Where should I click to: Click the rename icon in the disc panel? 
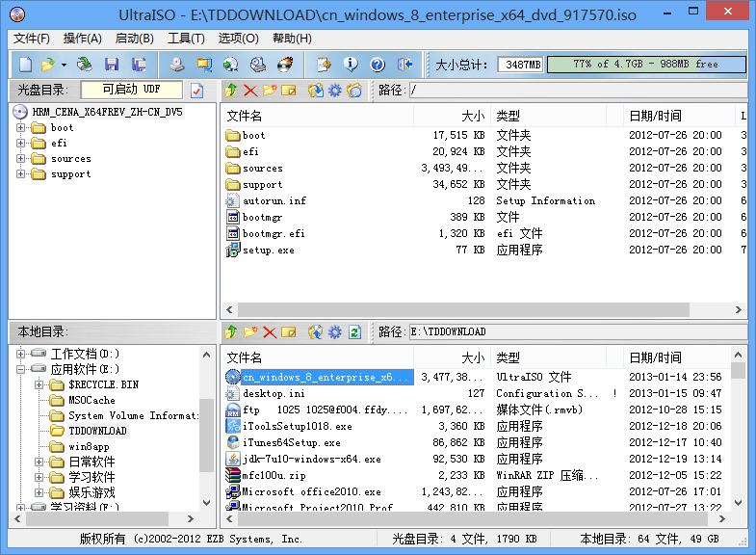click(x=288, y=91)
